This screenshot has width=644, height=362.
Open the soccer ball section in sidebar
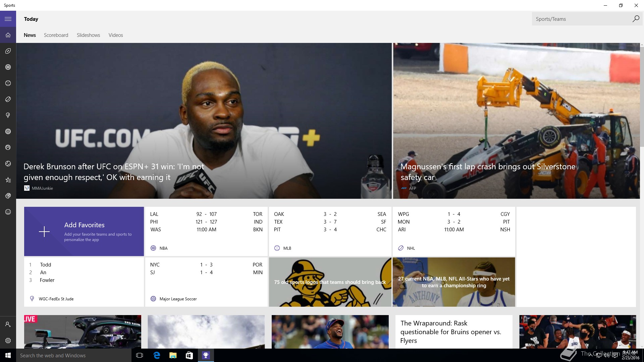(x=8, y=131)
